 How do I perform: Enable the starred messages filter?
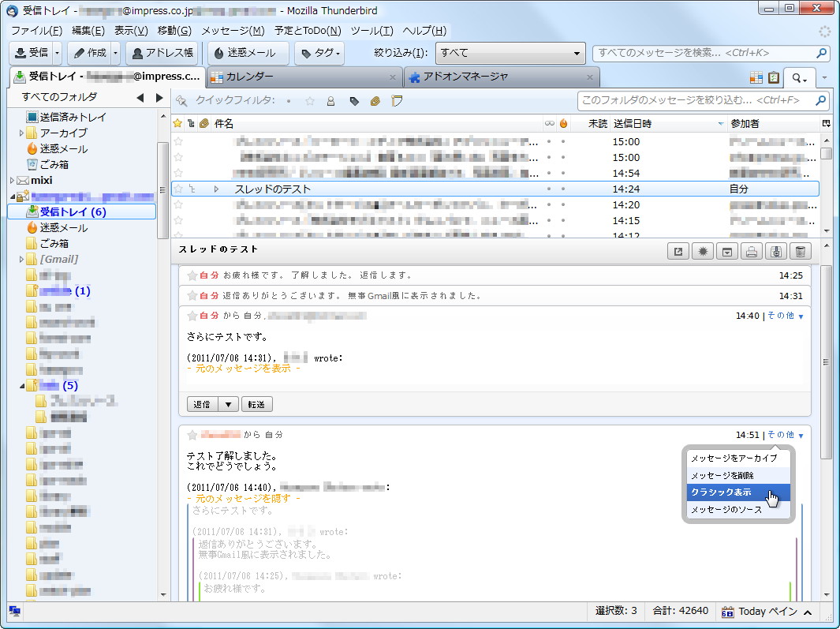(x=309, y=101)
